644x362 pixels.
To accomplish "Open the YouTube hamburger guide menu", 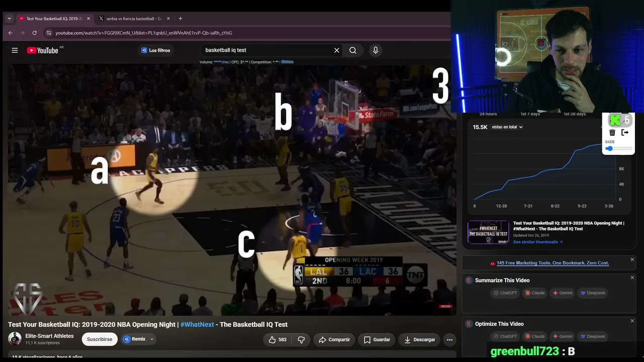I will click(15, 50).
